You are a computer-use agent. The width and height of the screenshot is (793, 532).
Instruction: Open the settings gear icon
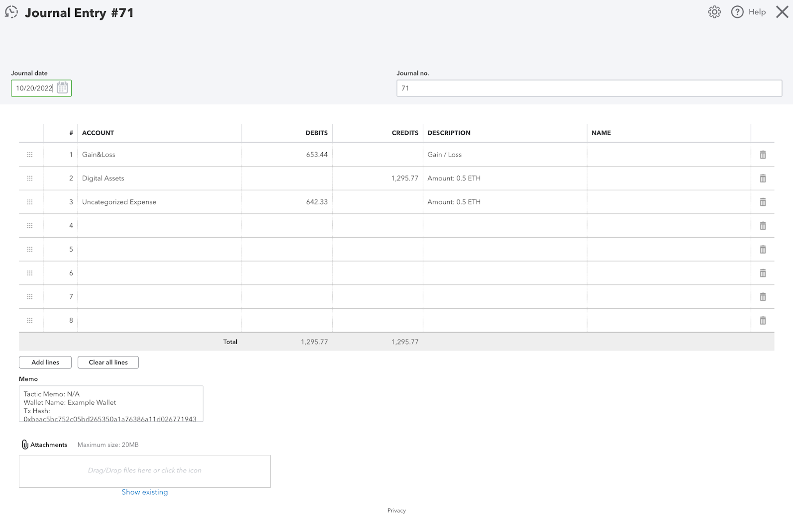coord(714,12)
